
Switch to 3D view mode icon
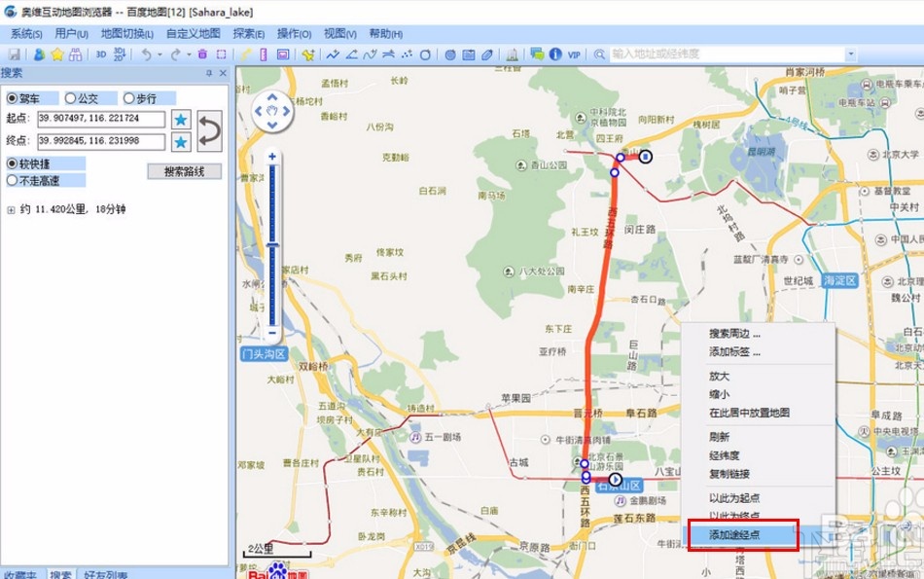click(101, 54)
